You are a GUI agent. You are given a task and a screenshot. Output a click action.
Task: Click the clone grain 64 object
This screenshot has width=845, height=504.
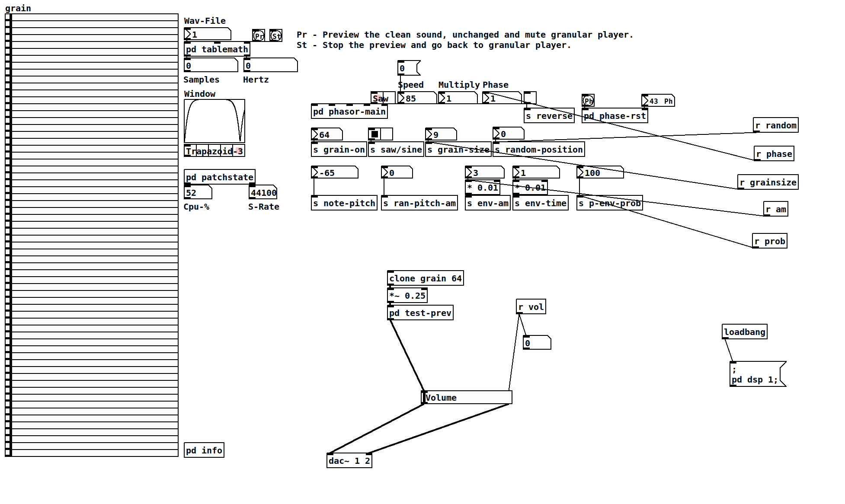[426, 278]
